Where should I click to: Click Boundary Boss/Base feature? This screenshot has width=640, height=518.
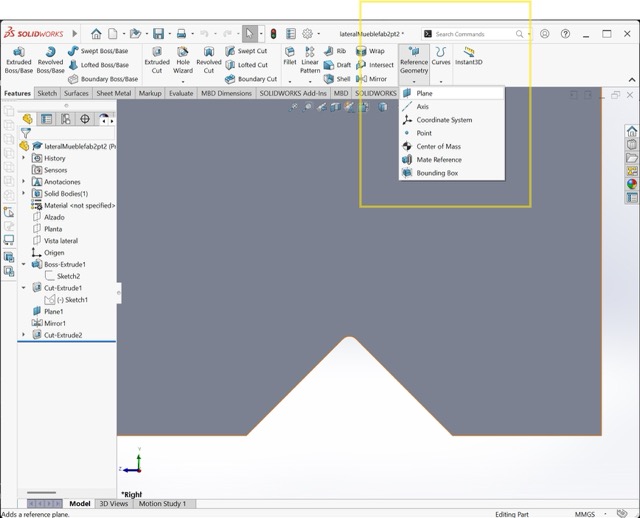point(103,79)
